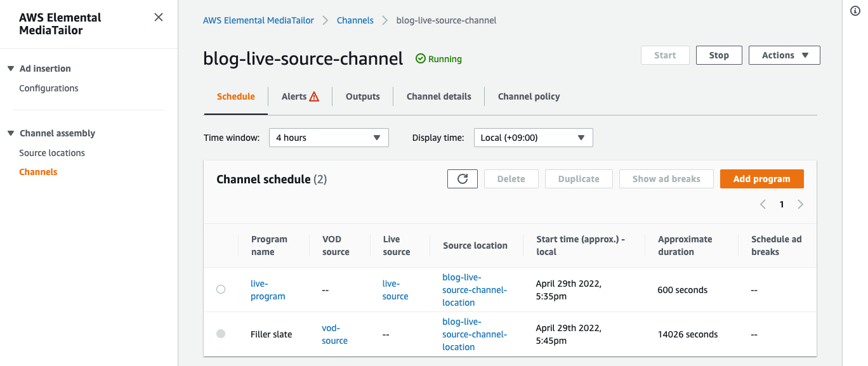Open Filler slate's source location link
The width and height of the screenshot is (868, 366).
[475, 334]
